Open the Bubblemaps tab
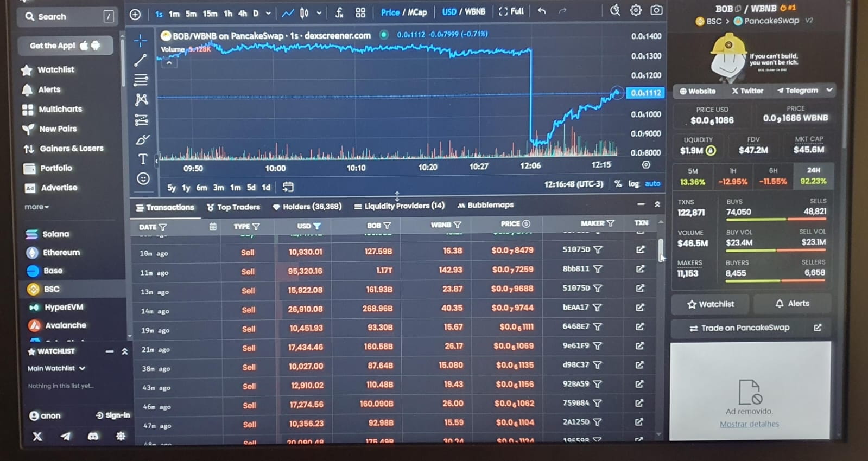This screenshot has width=868, height=461. tap(485, 205)
